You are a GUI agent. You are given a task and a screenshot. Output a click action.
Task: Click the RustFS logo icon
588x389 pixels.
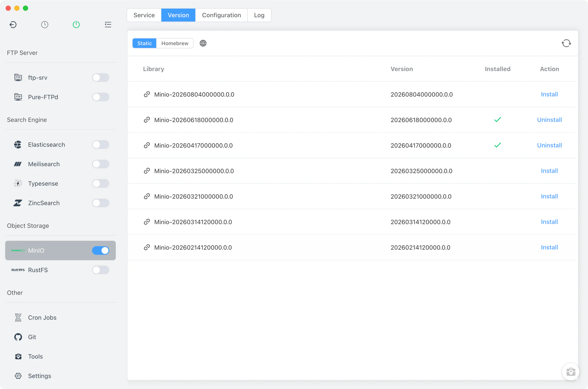18,270
